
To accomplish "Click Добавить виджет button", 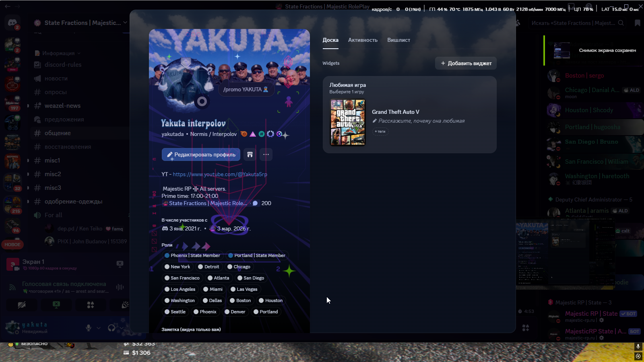I will [x=466, y=63].
